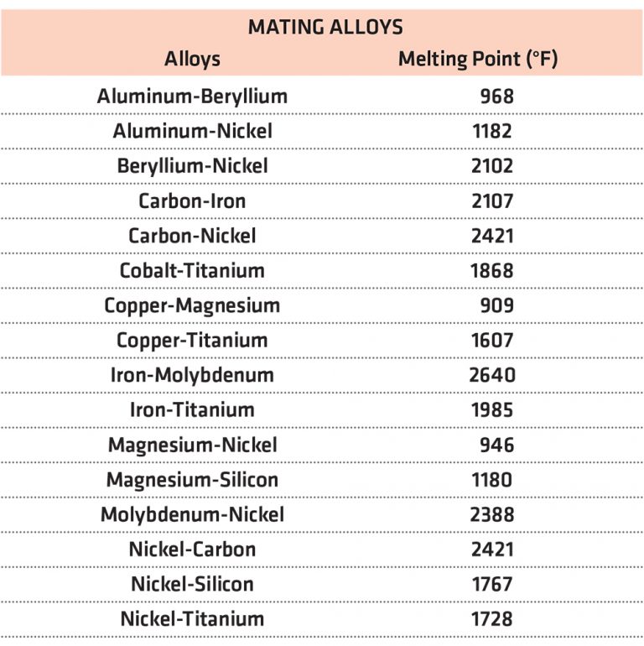Viewport: 644px width, 646px height.
Task: Select the Nickel-Carbon row label
Action: 192,550
